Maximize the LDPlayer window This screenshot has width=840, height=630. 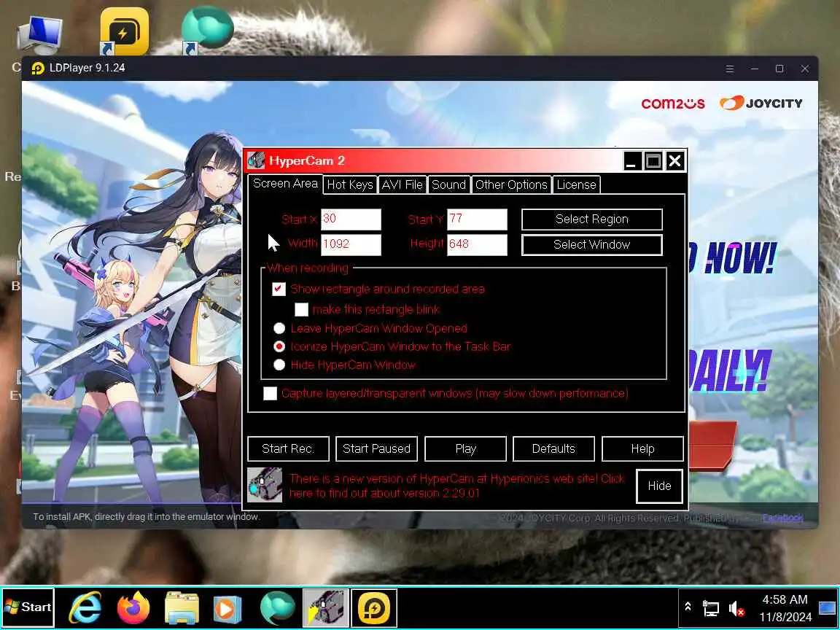[779, 69]
